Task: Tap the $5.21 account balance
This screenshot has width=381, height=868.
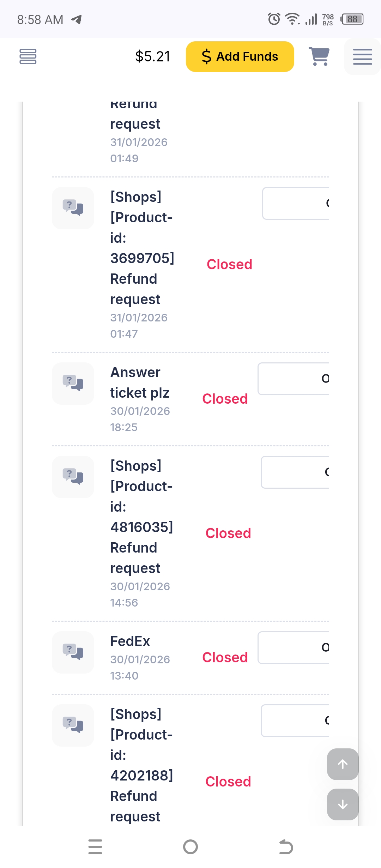Action: tap(153, 56)
